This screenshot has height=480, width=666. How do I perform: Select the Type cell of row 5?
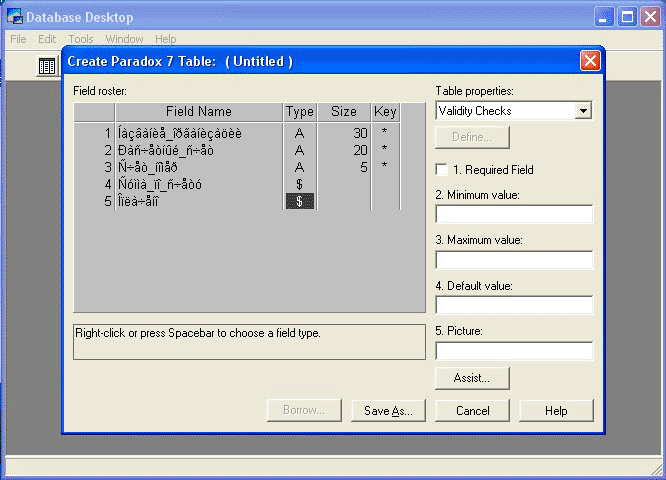coord(299,201)
